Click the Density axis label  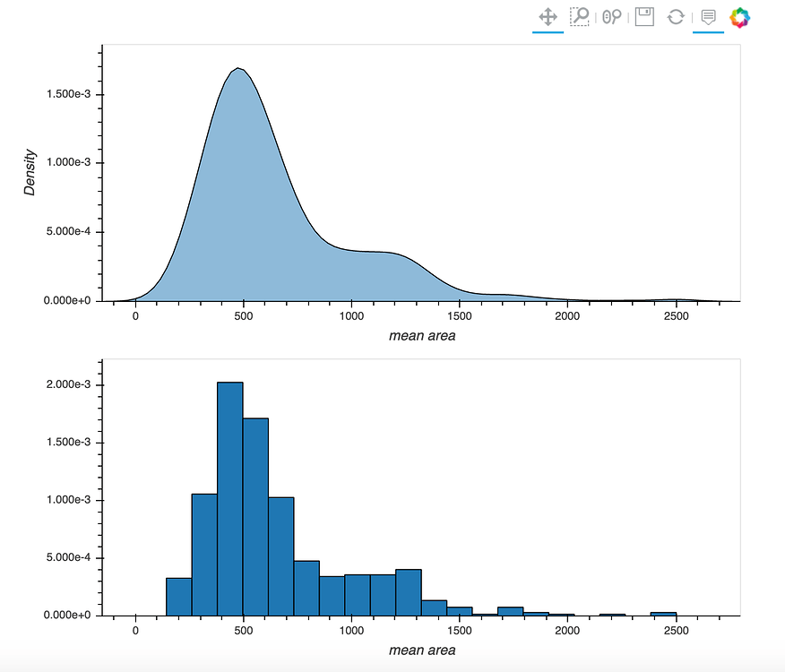coord(30,170)
